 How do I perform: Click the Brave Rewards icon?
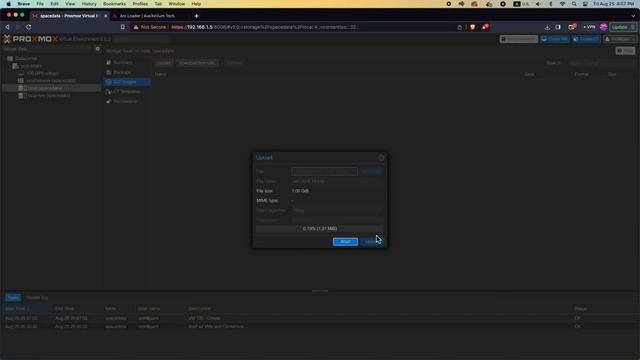point(485,27)
